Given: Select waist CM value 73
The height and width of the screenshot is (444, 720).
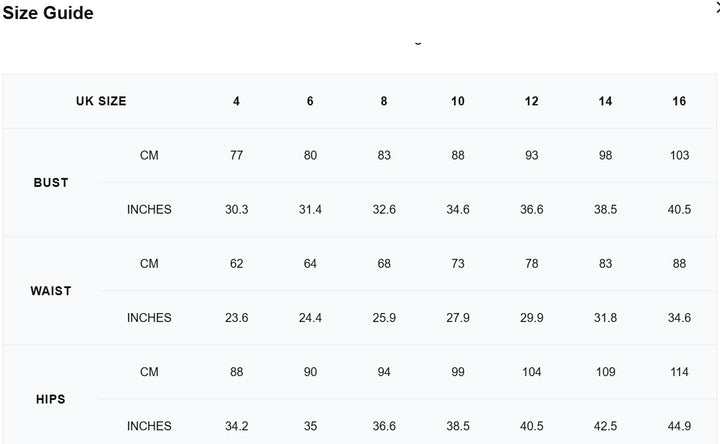Looking at the screenshot, I should click(x=458, y=264).
